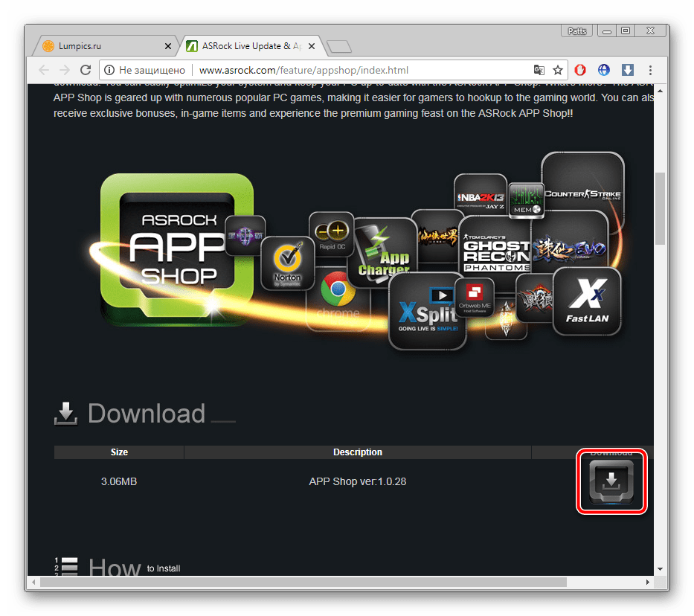Click the Patts profile button
The width and height of the screenshot is (694, 616).
577,31
